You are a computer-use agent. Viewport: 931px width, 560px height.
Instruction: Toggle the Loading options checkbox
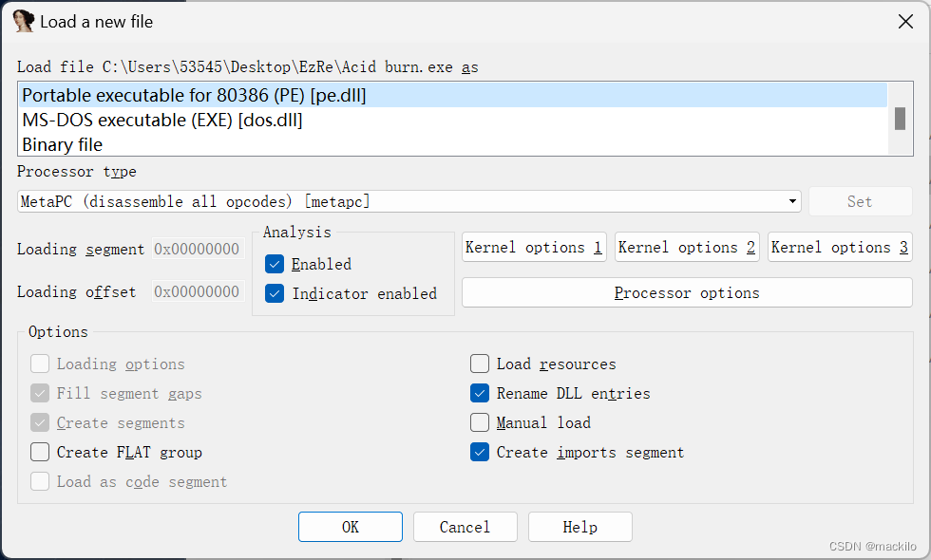click(x=40, y=364)
